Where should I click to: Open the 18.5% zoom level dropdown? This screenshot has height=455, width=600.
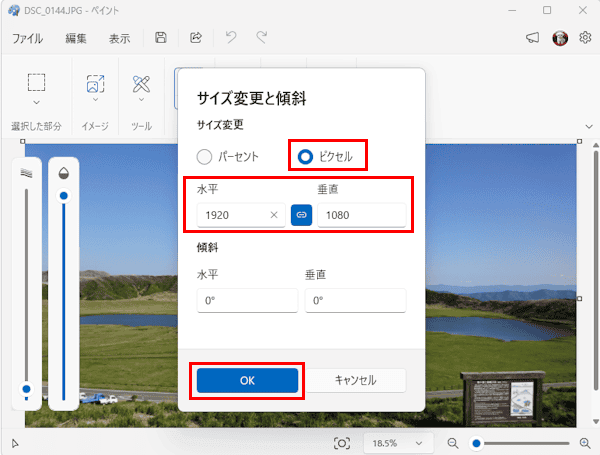(x=398, y=443)
